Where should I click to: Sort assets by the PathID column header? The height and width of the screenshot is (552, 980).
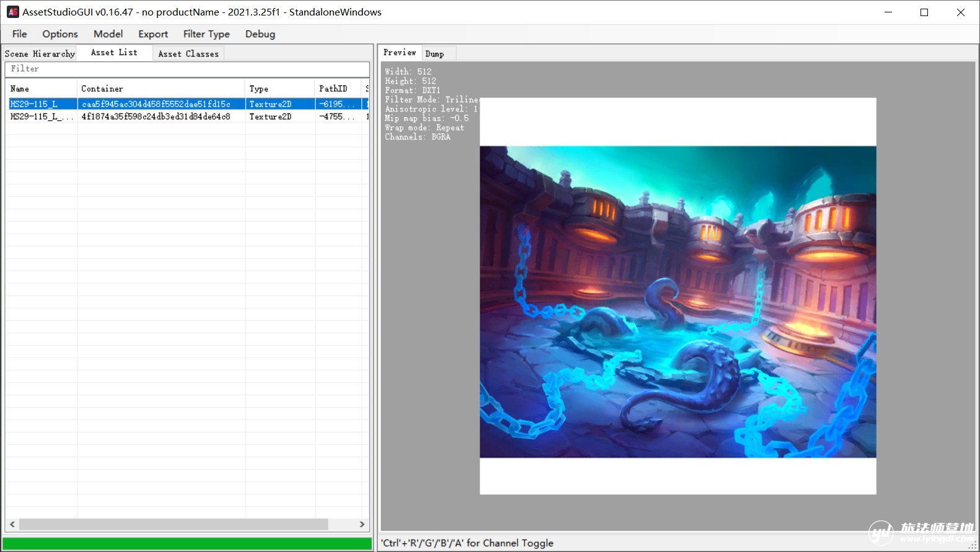click(338, 89)
